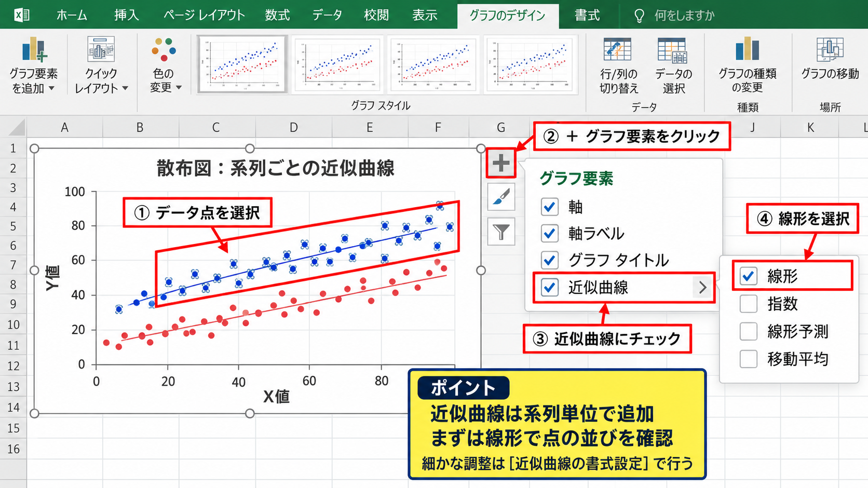Open the chart filter funnel button
This screenshot has height=488, width=868.
tap(501, 232)
